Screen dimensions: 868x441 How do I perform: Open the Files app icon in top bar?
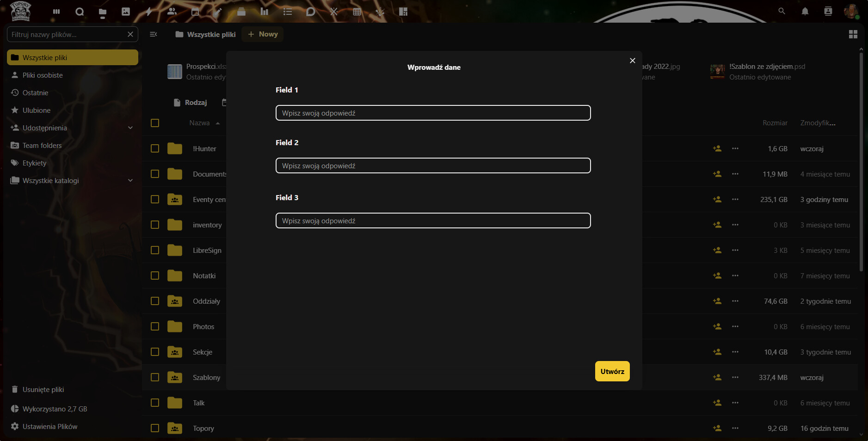coord(103,12)
